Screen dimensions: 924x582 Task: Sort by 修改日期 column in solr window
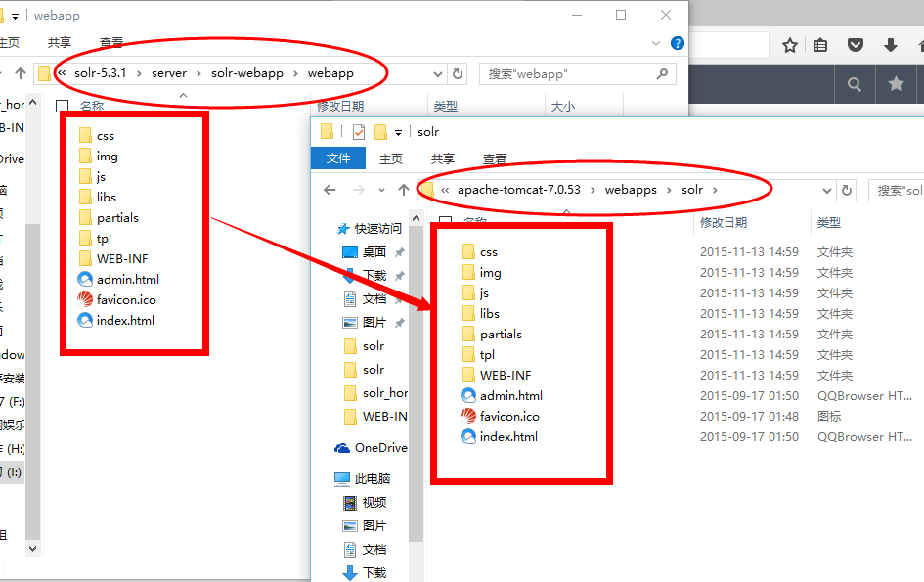point(724,223)
